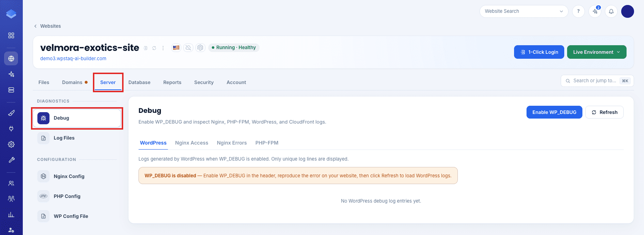Switch to the Files tab

click(44, 82)
